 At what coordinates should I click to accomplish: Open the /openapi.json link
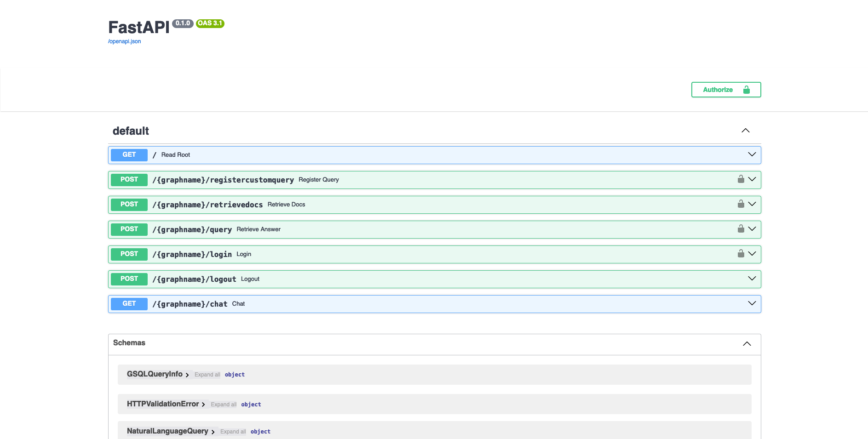coord(124,41)
